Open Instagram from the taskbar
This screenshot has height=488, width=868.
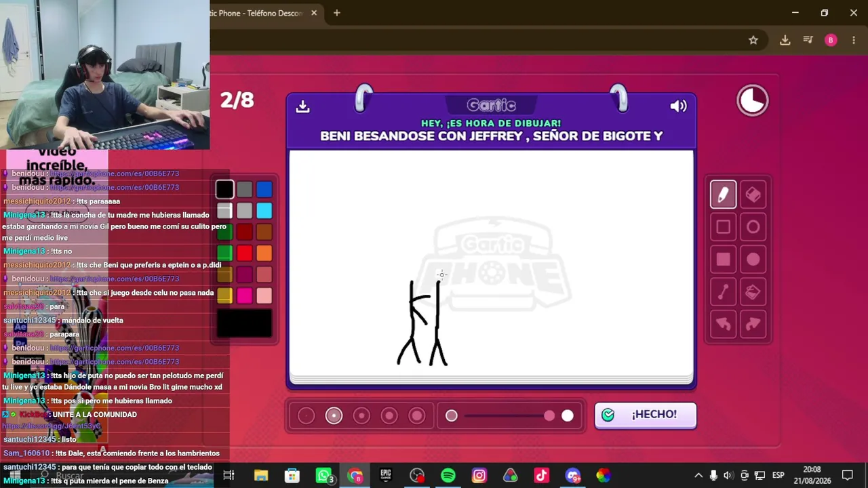(x=479, y=476)
